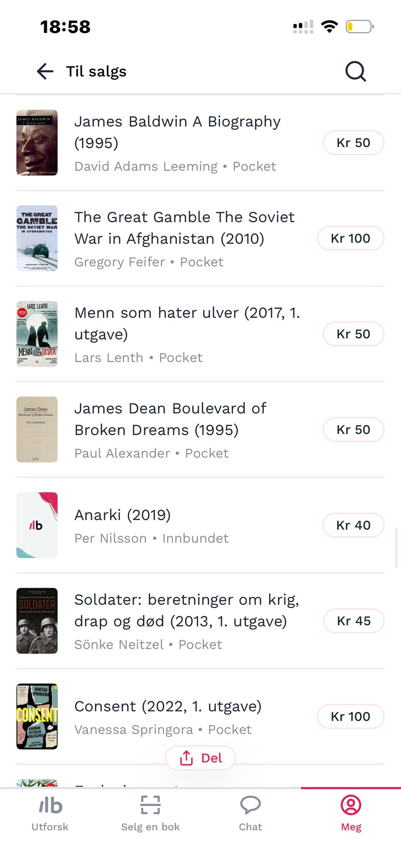Tap the back arrow icon
Image resolution: width=401 pixels, height=868 pixels.
[x=45, y=71]
